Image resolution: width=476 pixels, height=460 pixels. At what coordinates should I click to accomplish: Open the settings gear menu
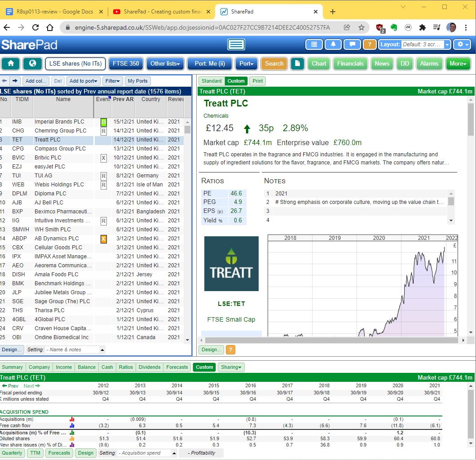pyautogui.click(x=463, y=44)
